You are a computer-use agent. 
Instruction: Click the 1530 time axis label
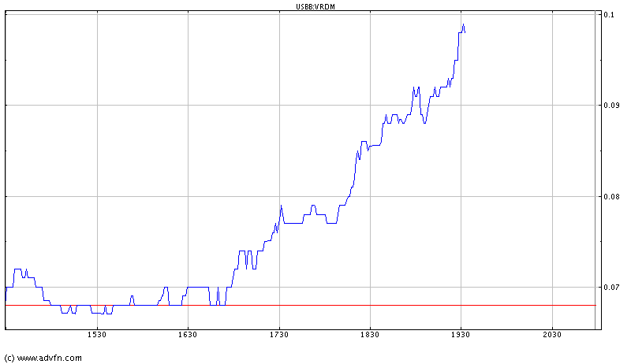pyautogui.click(x=96, y=335)
